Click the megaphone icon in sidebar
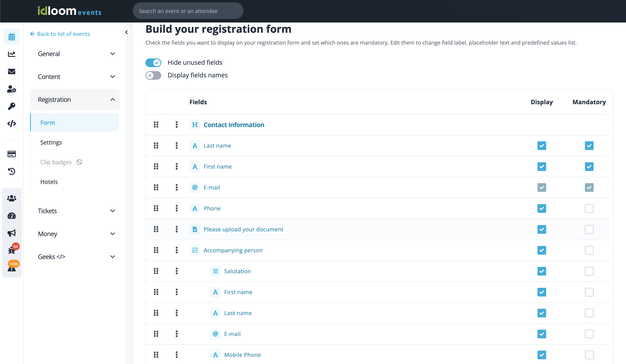Screen dimensions: 626x364 pyautogui.click(x=11, y=233)
